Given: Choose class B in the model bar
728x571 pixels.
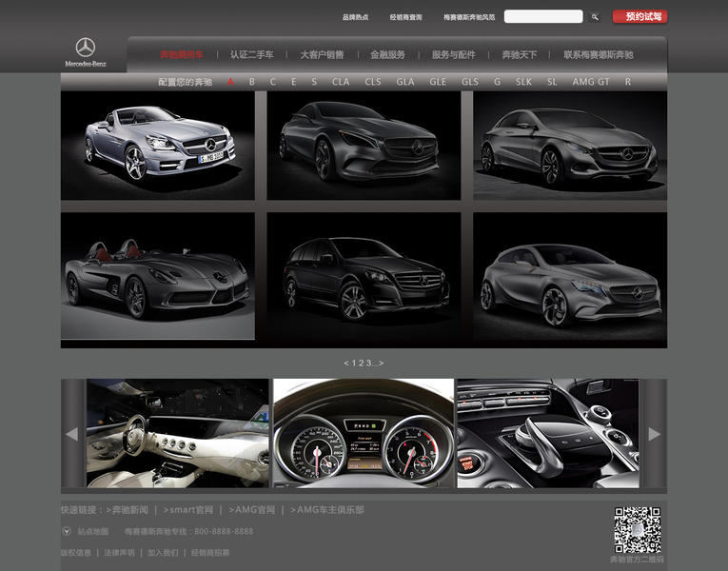Looking at the screenshot, I should pyautogui.click(x=251, y=82).
